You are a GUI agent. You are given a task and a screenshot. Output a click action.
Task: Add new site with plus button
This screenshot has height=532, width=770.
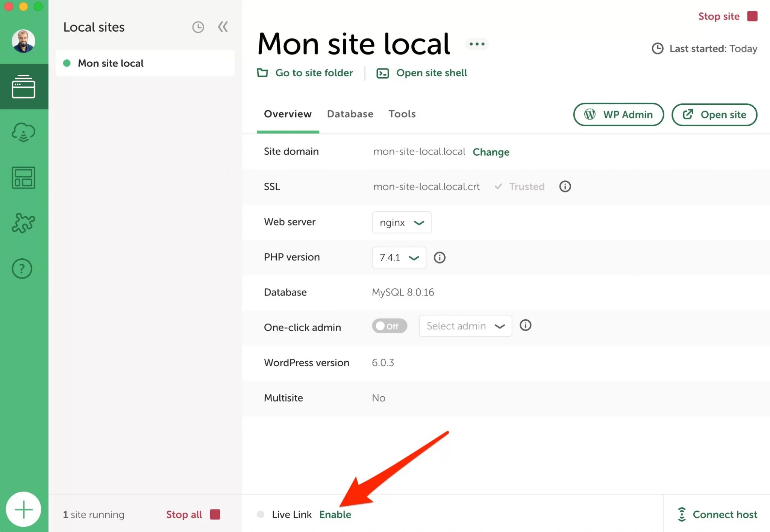click(x=23, y=509)
